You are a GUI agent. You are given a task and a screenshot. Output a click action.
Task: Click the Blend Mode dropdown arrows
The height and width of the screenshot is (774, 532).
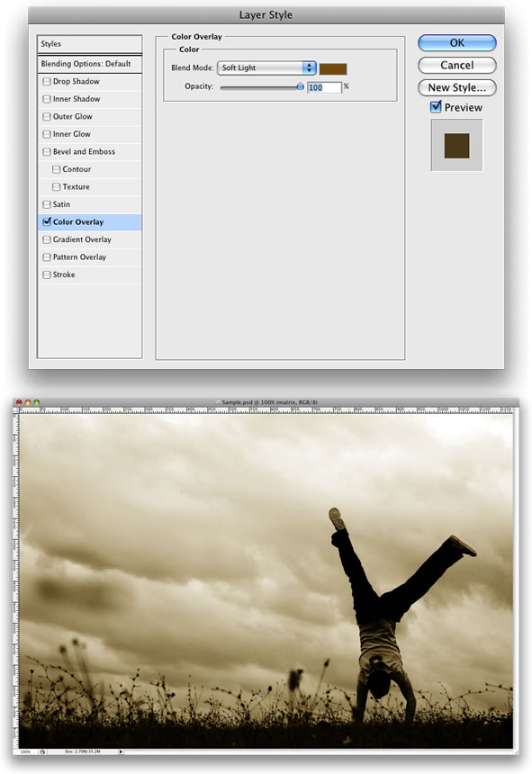[x=310, y=67]
